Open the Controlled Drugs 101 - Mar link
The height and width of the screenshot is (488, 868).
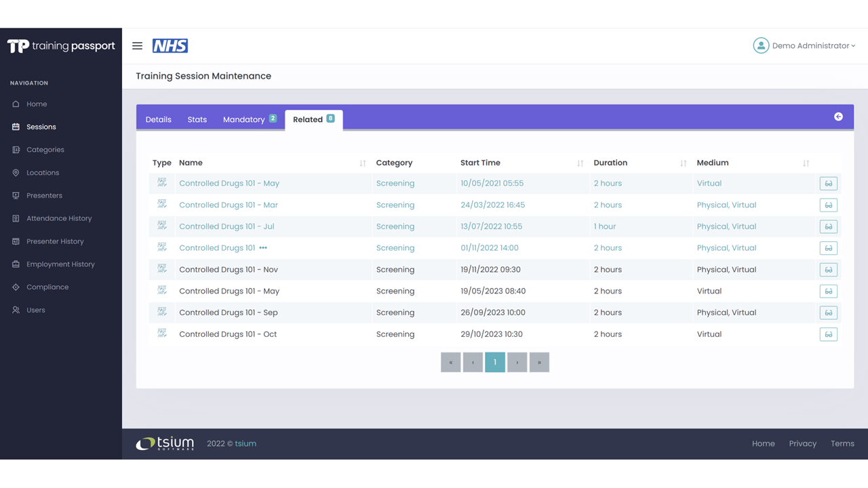(229, 205)
